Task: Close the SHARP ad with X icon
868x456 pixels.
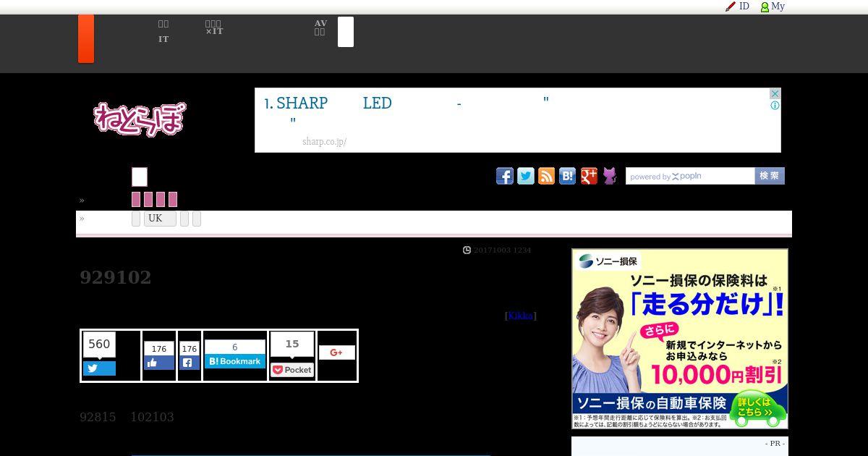Action: [x=775, y=94]
